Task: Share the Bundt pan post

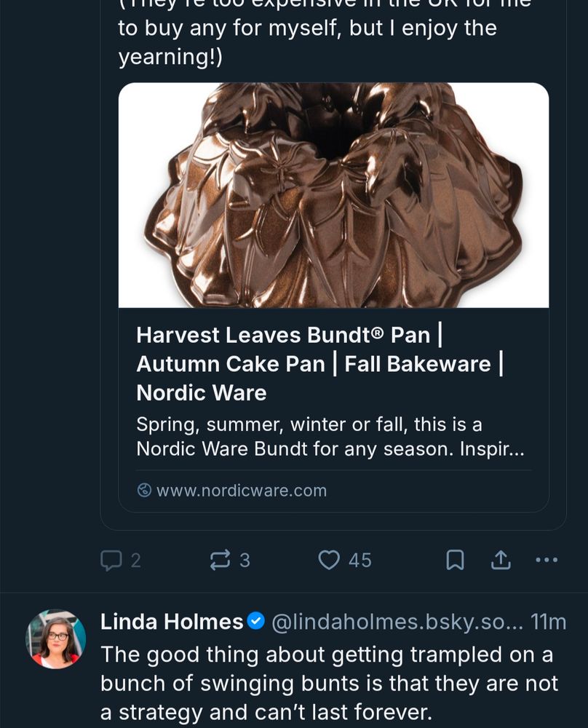Action: click(x=502, y=560)
